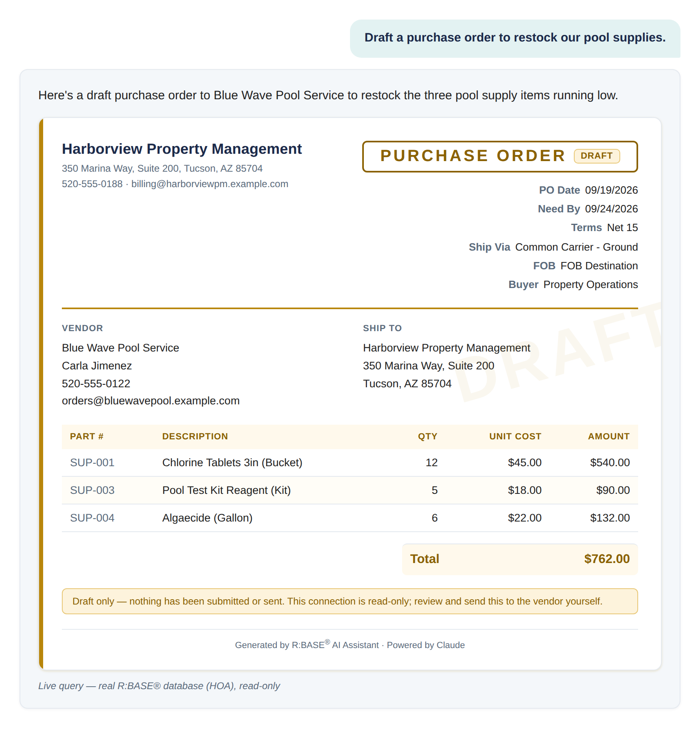Click the Draft only read-only notice banner
The height and width of the screenshot is (729, 700).
click(350, 601)
